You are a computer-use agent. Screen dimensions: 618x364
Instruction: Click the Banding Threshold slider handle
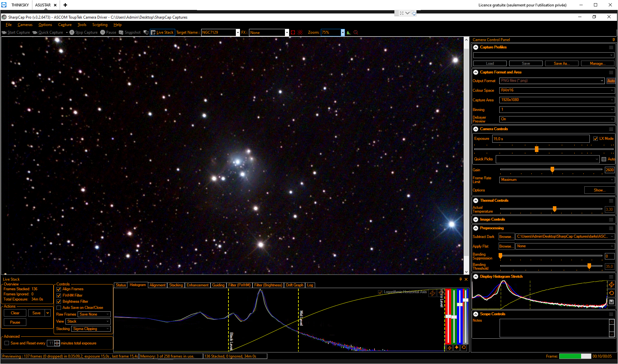point(589,266)
